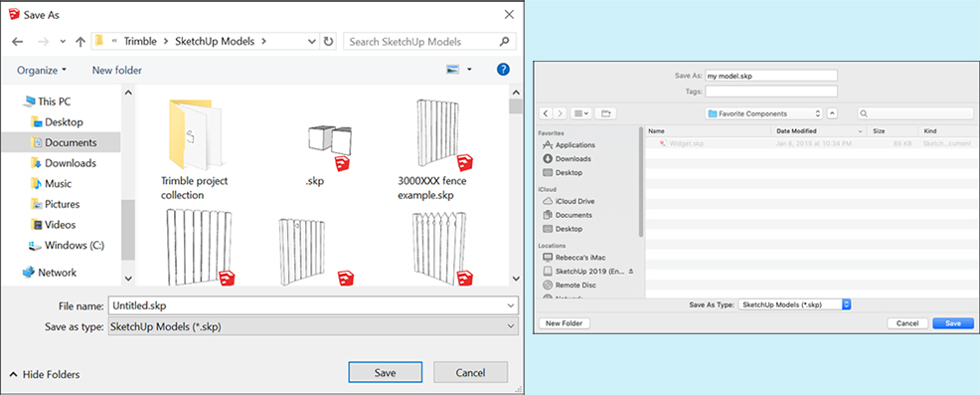This screenshot has height=395, width=980.
Task: Go forward in the Mac save dialog
Action: 560,113
